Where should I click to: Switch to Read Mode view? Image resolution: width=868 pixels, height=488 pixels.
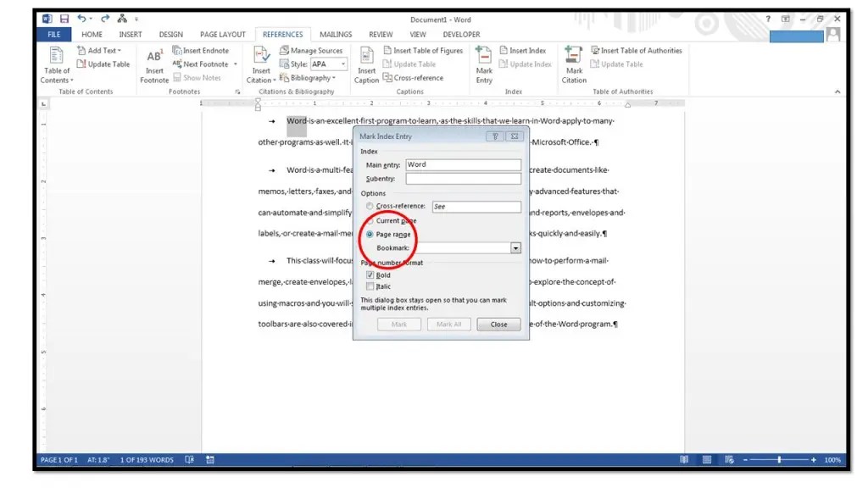[x=684, y=460]
